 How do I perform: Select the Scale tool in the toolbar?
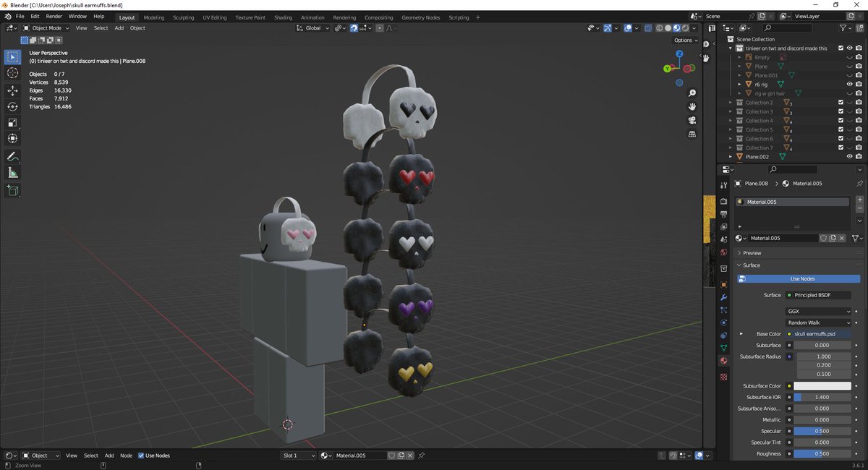click(x=12, y=122)
